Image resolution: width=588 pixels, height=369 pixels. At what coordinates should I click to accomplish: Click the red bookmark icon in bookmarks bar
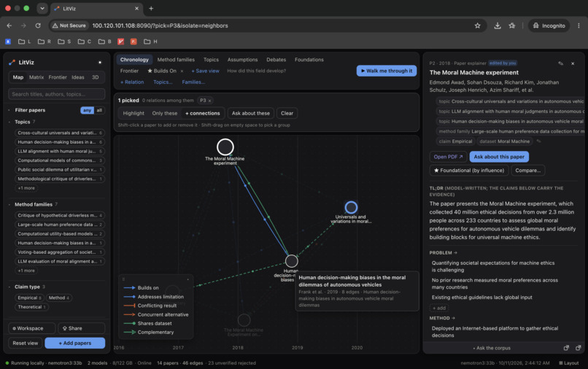[x=121, y=42]
